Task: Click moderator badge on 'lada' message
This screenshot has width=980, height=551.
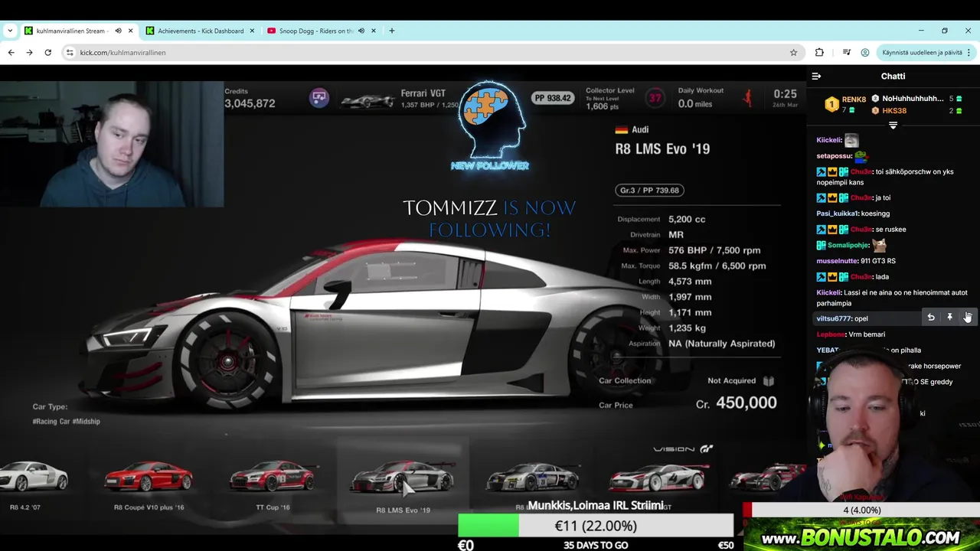Action: (x=822, y=277)
